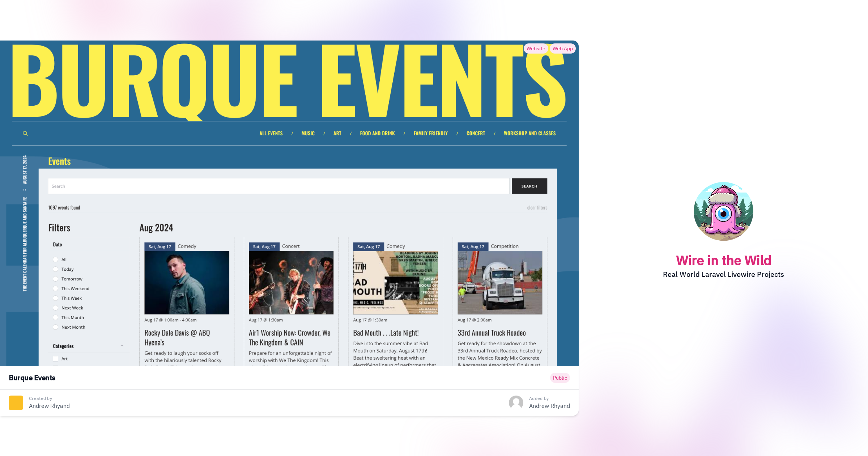Screen dimensions: 868x456
Task: Click the SEARCH button
Action: [529, 186]
